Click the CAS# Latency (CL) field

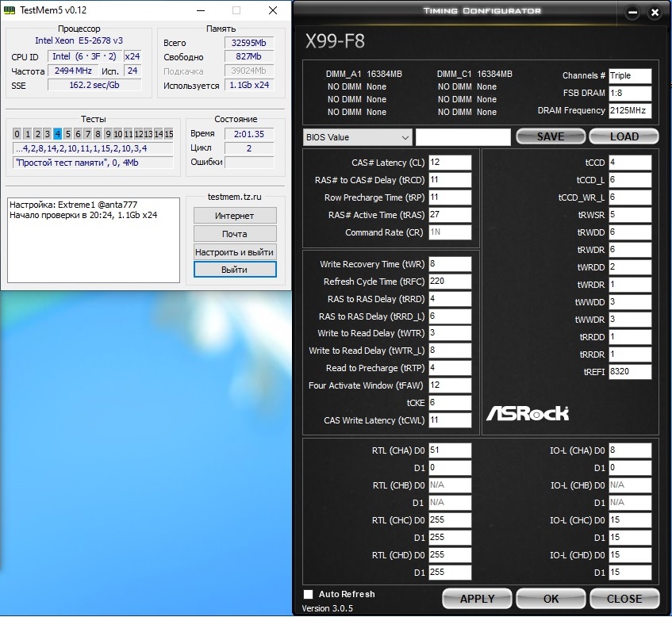coord(450,163)
